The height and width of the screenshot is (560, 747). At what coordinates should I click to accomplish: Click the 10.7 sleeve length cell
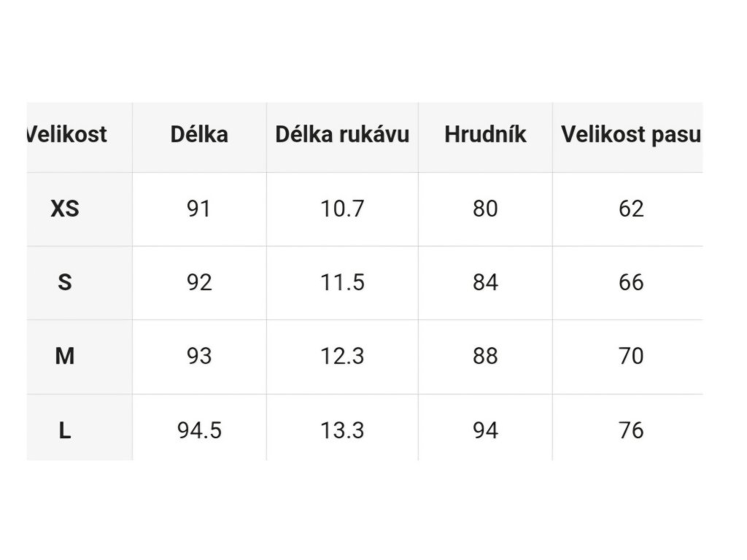click(x=342, y=209)
